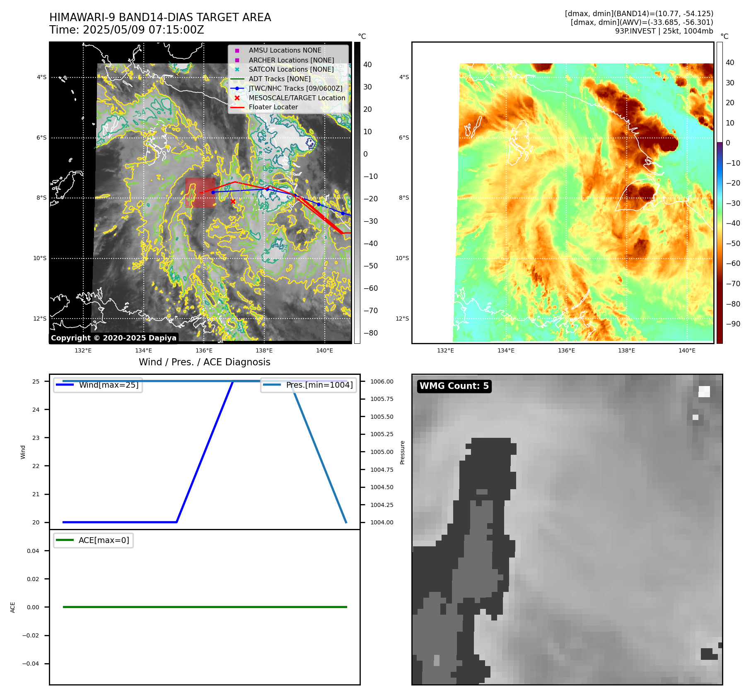Click the magenta ARCHER Locations legend marker
751x700 pixels.
[237, 60]
